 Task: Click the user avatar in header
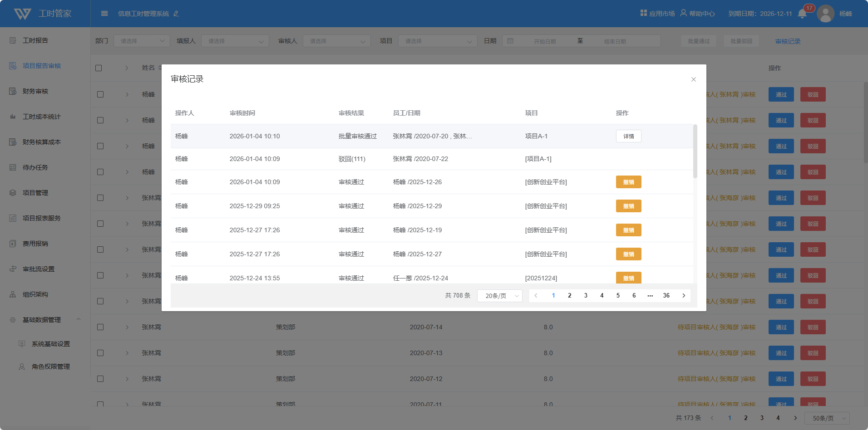[825, 14]
